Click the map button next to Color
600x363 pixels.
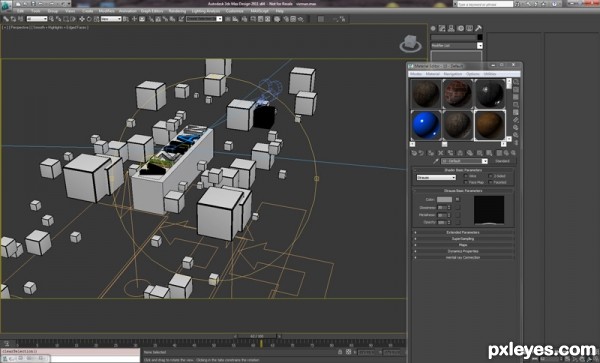(x=457, y=199)
